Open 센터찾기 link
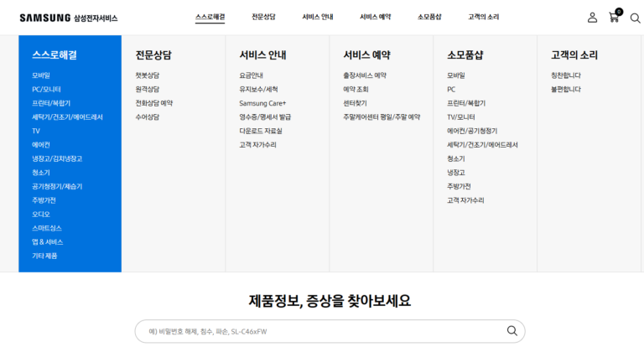644x347 pixels. pyautogui.click(x=356, y=103)
